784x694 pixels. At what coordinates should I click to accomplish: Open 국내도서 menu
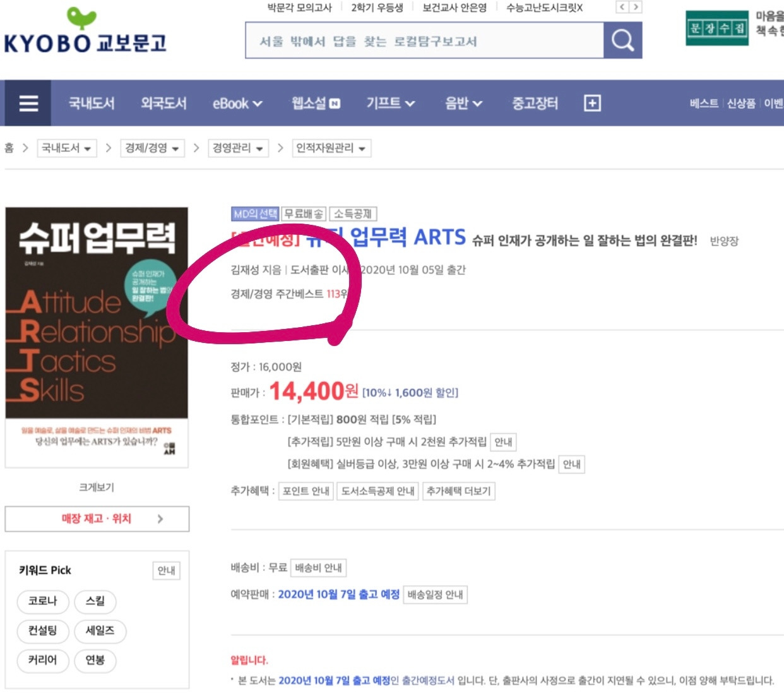92,103
